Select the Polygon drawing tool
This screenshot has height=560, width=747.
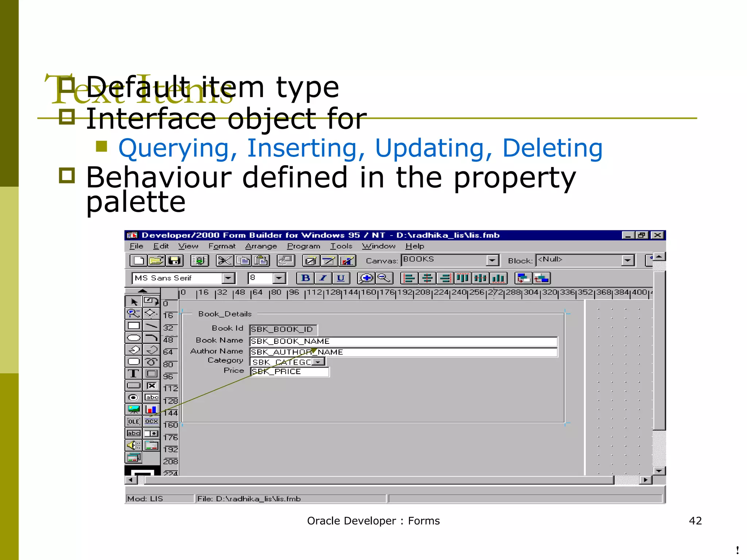click(133, 350)
